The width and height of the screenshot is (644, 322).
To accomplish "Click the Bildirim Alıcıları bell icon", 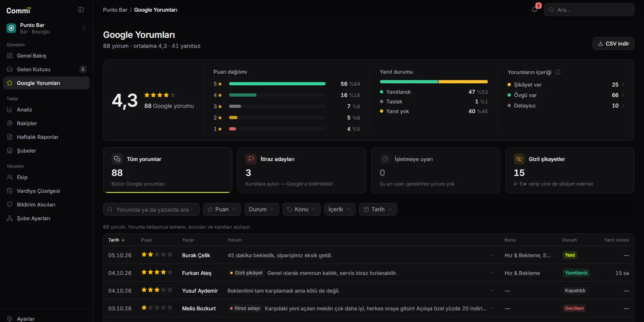I will [x=10, y=204].
